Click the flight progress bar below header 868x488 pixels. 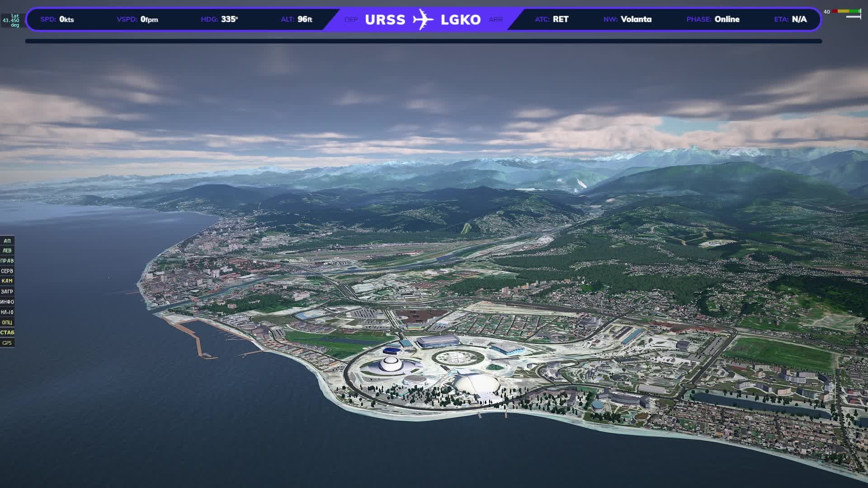point(423,41)
